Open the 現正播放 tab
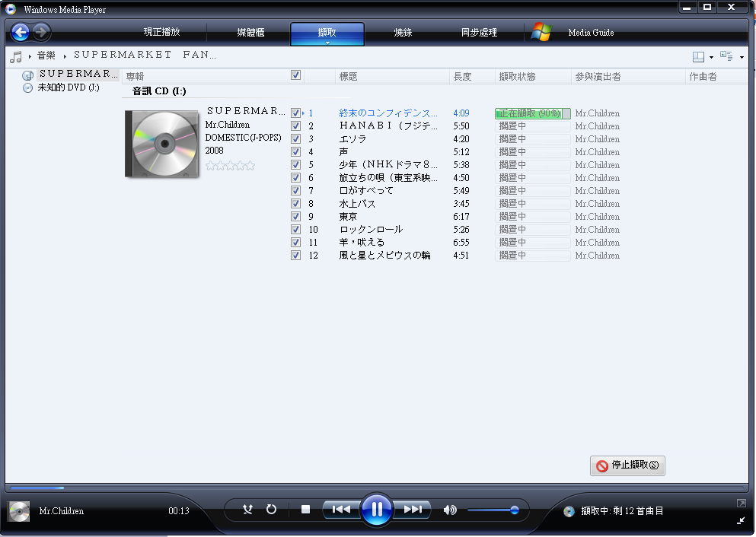Image resolution: width=756 pixels, height=537 pixels. (x=161, y=32)
